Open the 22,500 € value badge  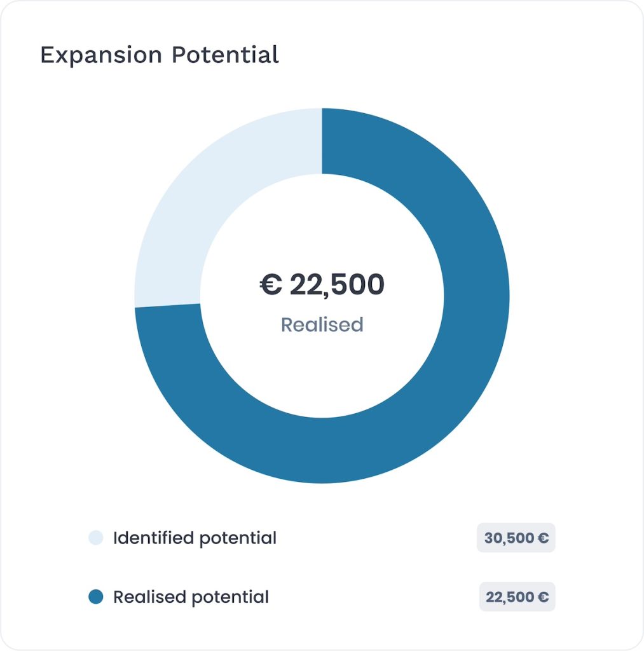(517, 596)
